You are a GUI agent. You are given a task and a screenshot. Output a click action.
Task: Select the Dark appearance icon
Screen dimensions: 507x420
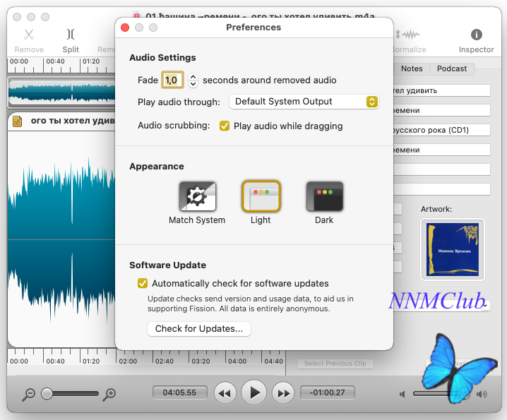tap(324, 196)
